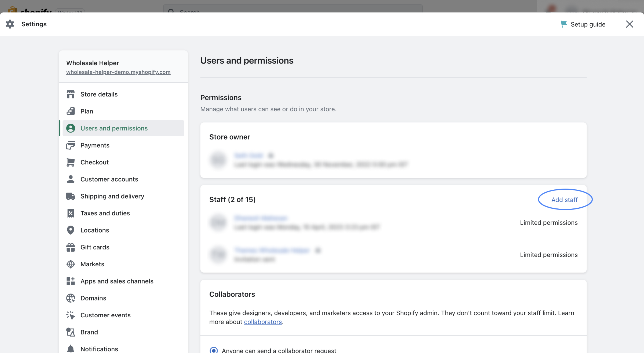The width and height of the screenshot is (644, 353).
Task: Click the Markets globe icon
Action: click(71, 264)
